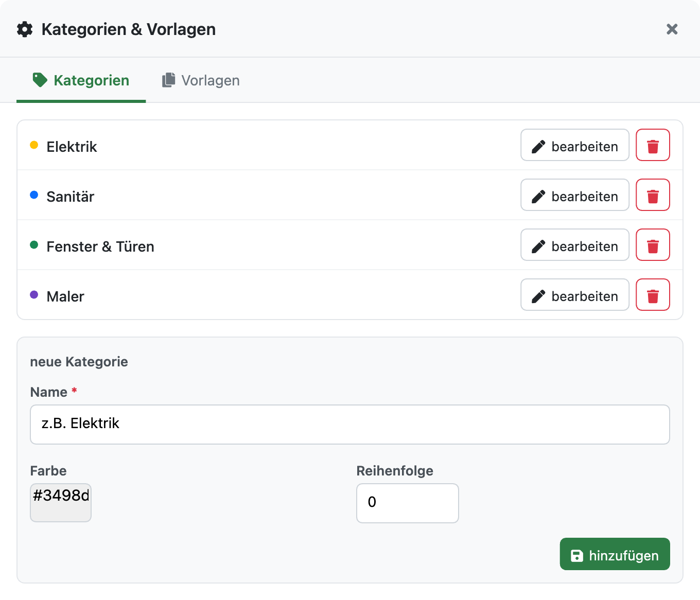The image size is (700, 600).
Task: Click the green dot beside Fenster & Türen
Action: [x=34, y=245]
